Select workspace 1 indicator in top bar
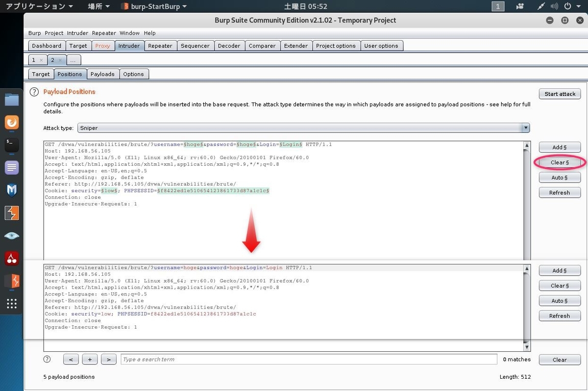Image resolution: width=588 pixels, height=391 pixels. pos(498,6)
